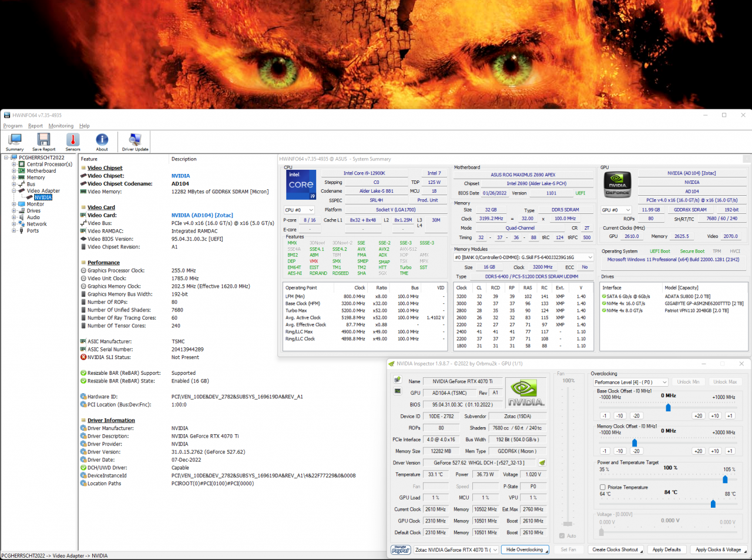Click the Memory Clock Offset slider handle

click(x=634, y=442)
